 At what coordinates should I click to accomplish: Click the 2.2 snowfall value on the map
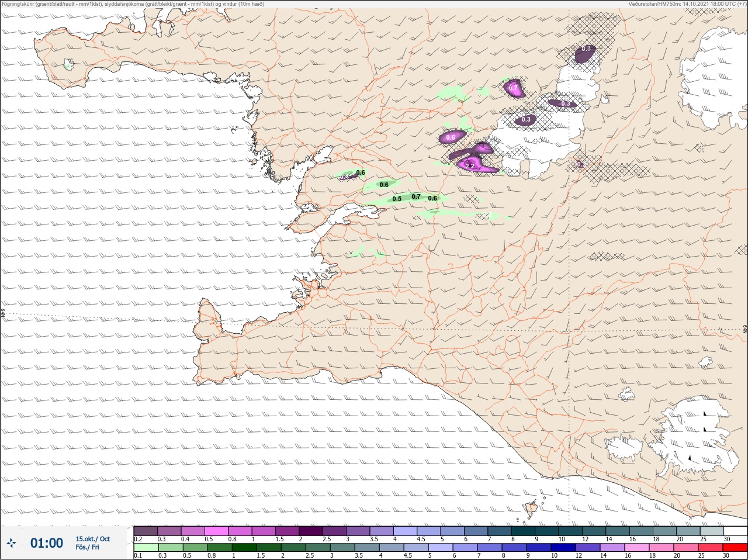pos(470,166)
